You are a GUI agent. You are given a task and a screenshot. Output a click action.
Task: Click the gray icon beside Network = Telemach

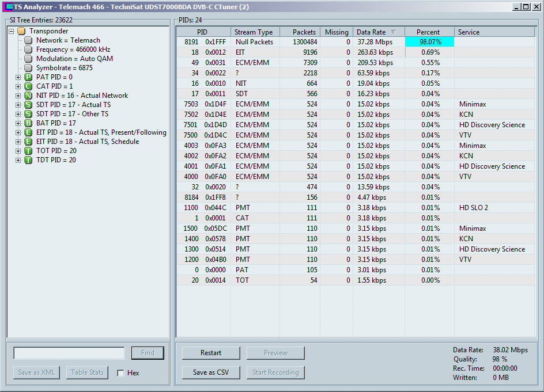click(28, 40)
